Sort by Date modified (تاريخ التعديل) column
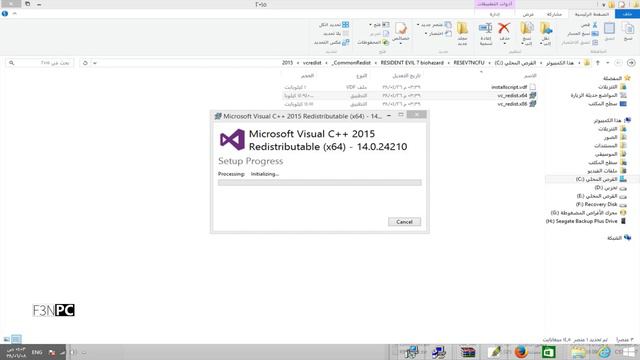This screenshot has width=640, height=360. click(x=407, y=76)
